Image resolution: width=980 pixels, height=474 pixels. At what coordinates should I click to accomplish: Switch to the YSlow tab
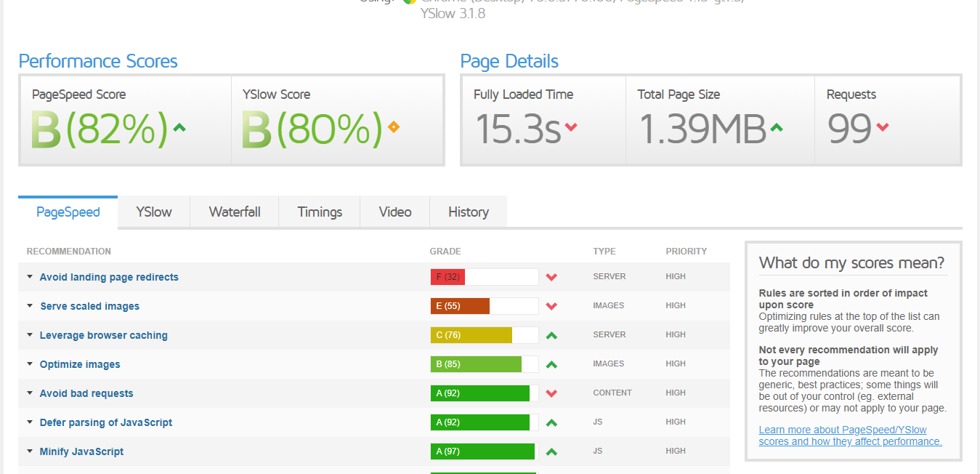point(154,212)
